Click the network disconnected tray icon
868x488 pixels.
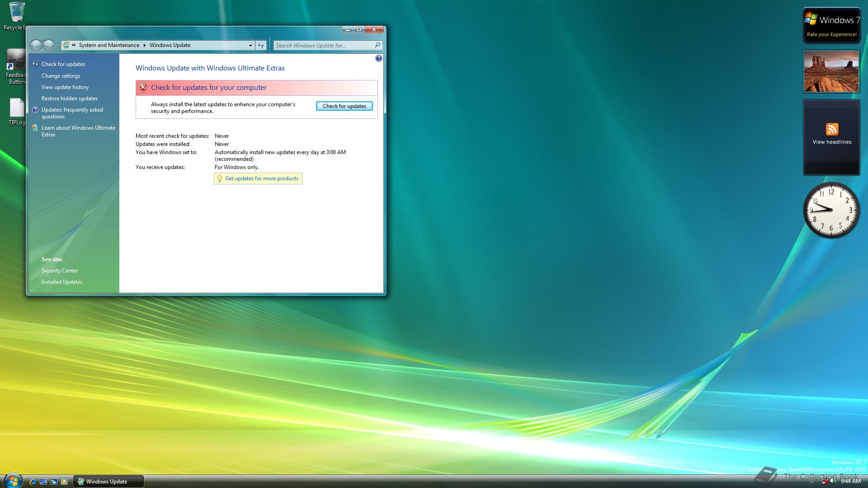(x=825, y=481)
